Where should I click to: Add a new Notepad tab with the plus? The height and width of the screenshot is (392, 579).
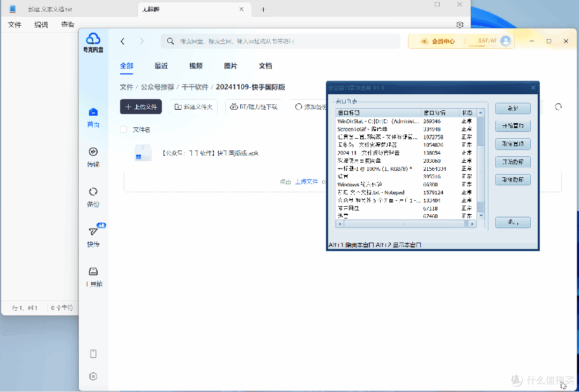[263, 10]
